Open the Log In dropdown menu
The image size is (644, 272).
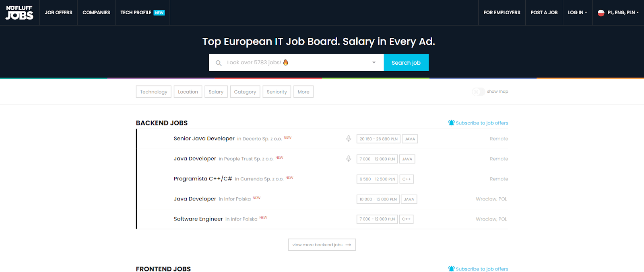coord(578,12)
